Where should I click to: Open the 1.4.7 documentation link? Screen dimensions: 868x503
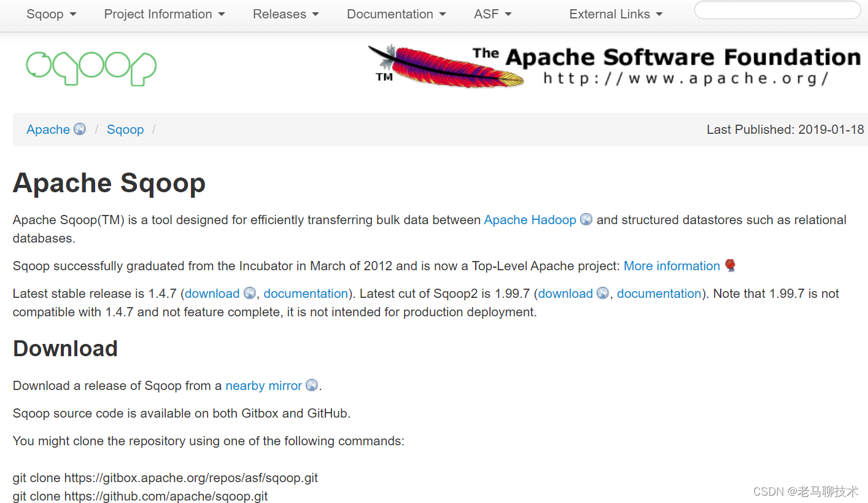click(x=306, y=294)
